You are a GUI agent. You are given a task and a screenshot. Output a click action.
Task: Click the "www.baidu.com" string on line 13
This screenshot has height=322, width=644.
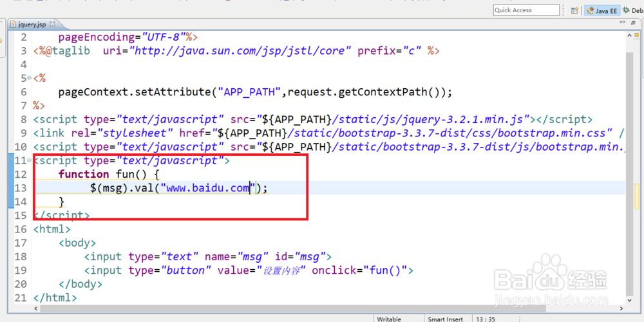209,188
